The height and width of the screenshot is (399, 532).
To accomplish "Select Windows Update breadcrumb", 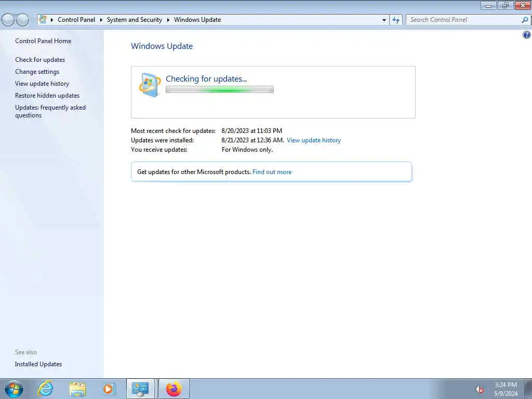I will point(197,20).
